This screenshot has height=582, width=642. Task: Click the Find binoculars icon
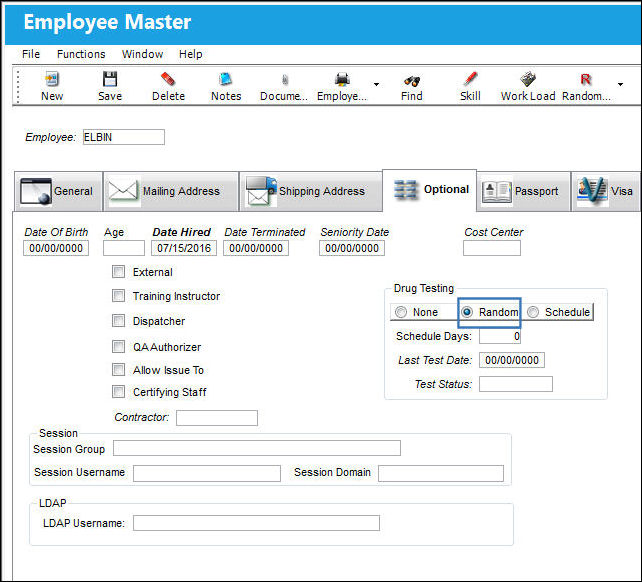(x=411, y=80)
